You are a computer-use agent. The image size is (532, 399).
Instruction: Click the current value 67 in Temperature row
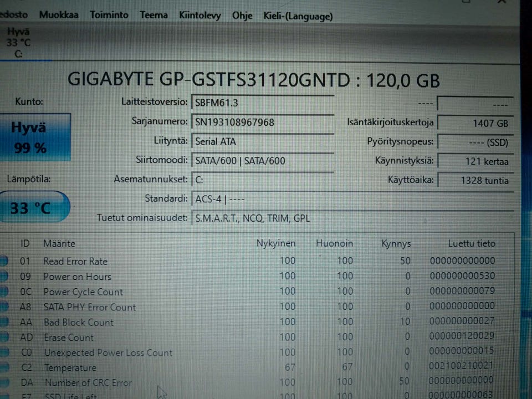(290, 367)
